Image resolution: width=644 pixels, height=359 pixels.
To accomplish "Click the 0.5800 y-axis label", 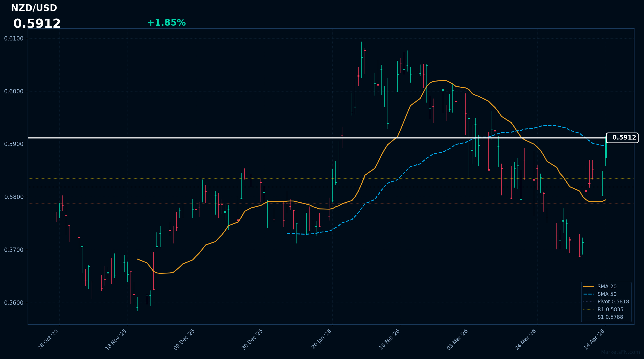I will pos(14,197).
